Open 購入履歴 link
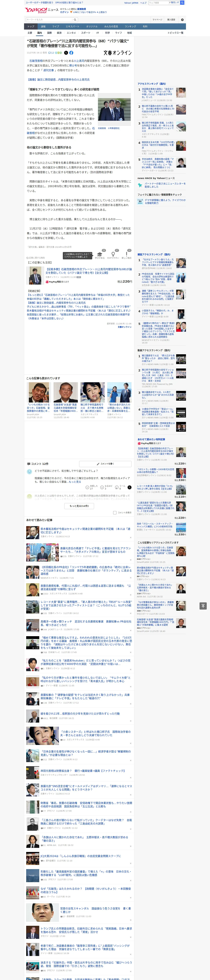The height and width of the screenshot is (980, 210). (x=171, y=19)
